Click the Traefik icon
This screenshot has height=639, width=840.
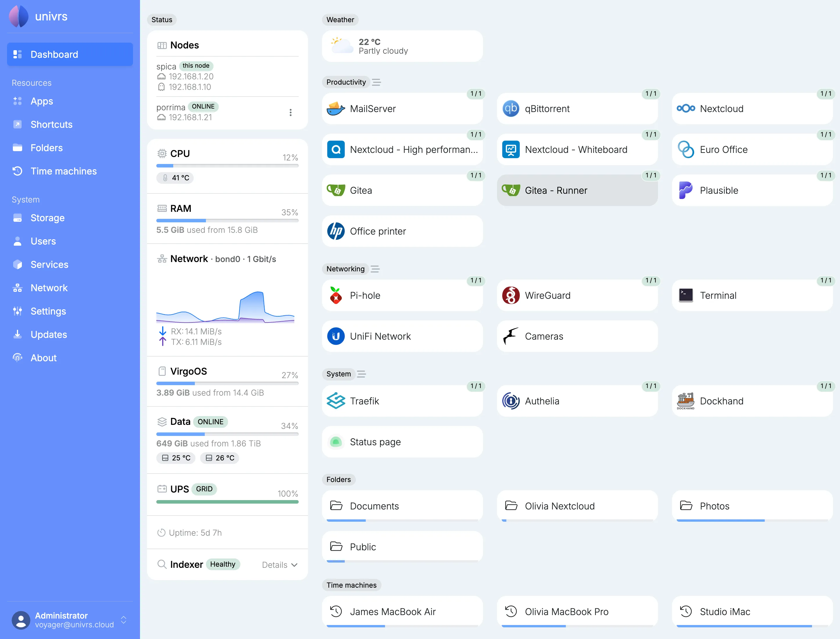(336, 401)
